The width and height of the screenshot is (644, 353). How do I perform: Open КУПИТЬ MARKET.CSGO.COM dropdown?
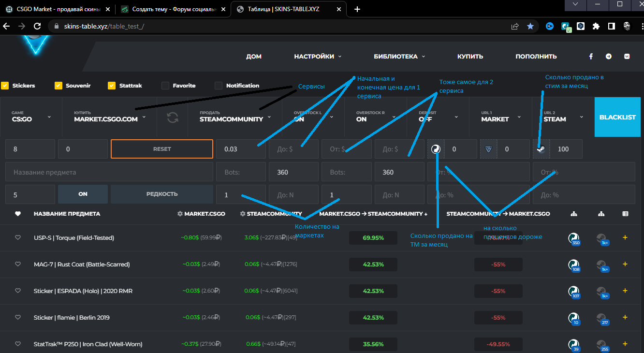[x=110, y=117]
